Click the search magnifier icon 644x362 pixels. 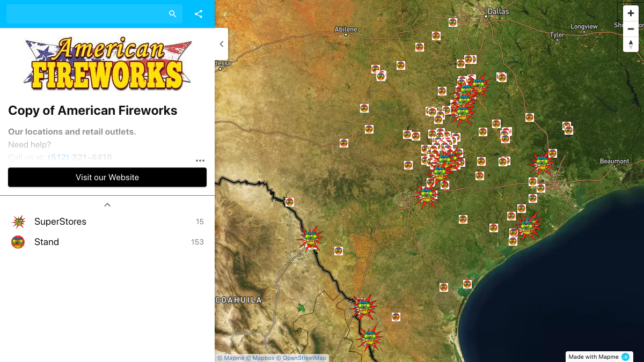pos(172,13)
